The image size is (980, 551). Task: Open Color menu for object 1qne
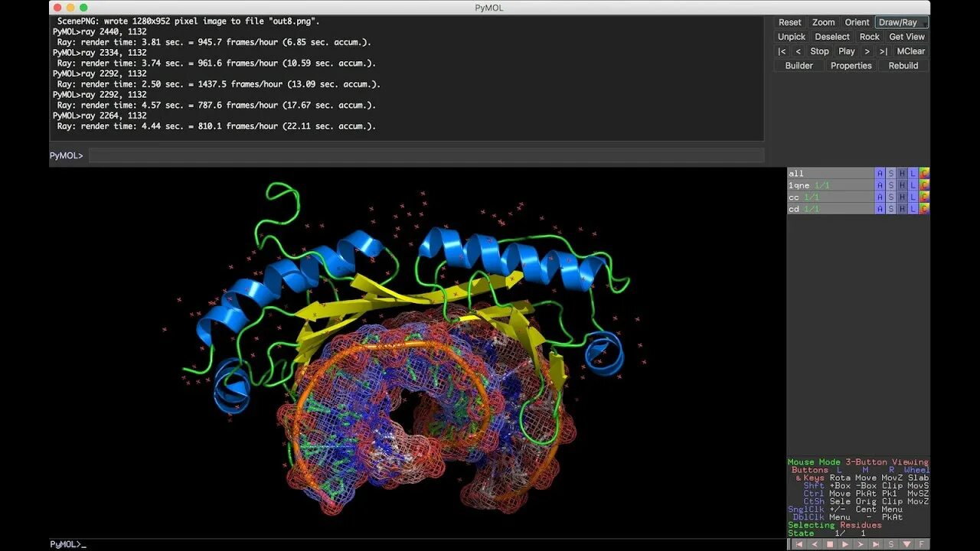coord(924,185)
